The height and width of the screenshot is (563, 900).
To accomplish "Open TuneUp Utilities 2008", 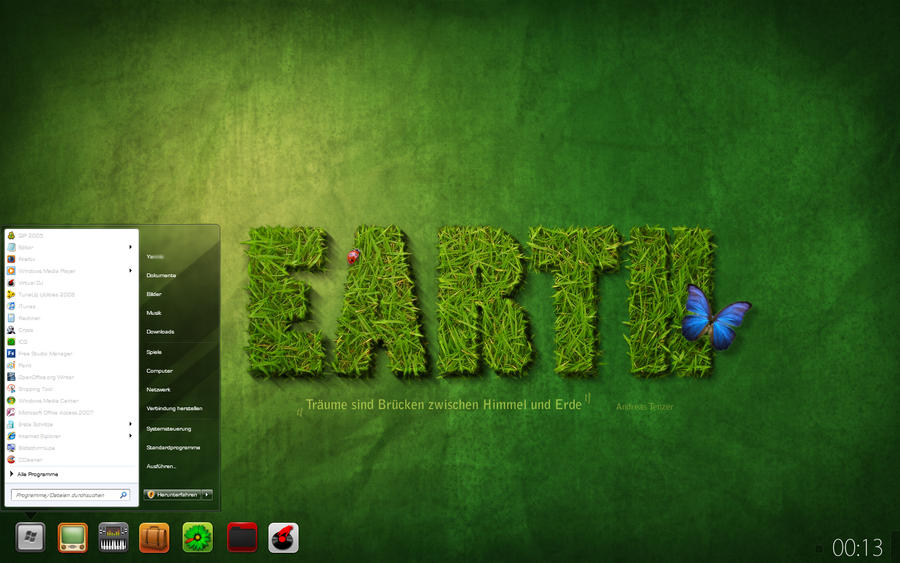I will click(41, 294).
